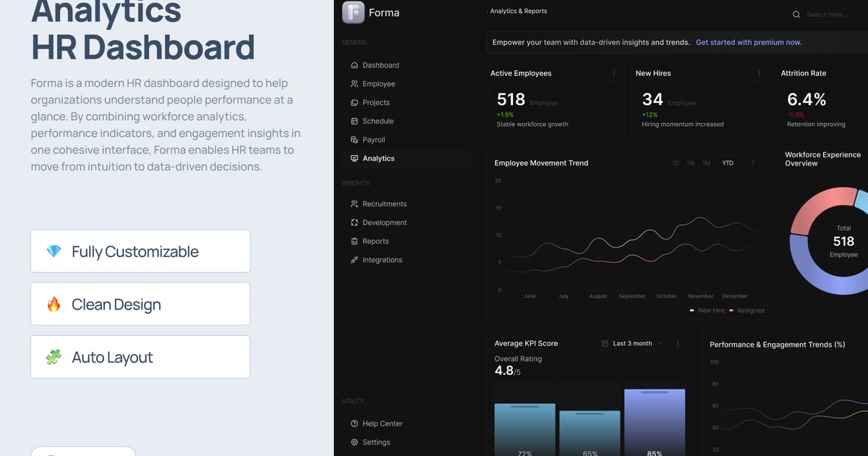This screenshot has height=456, width=868.
Task: Click the Employee people icon
Action: pyautogui.click(x=354, y=84)
